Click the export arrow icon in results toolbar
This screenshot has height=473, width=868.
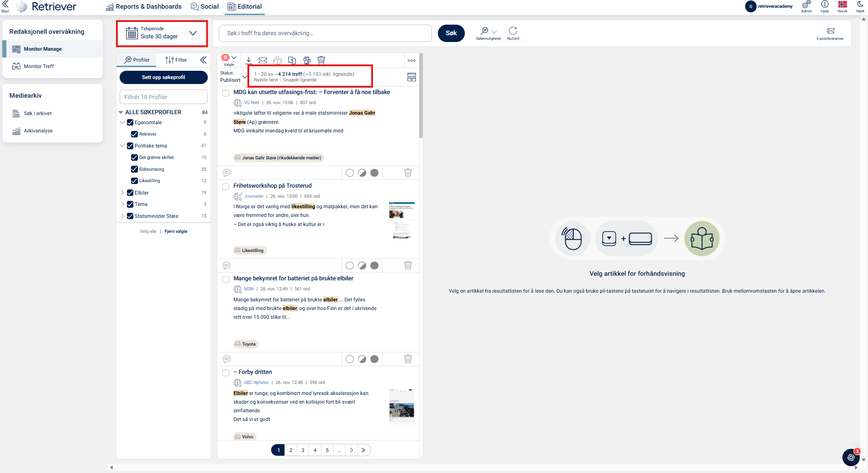click(292, 60)
